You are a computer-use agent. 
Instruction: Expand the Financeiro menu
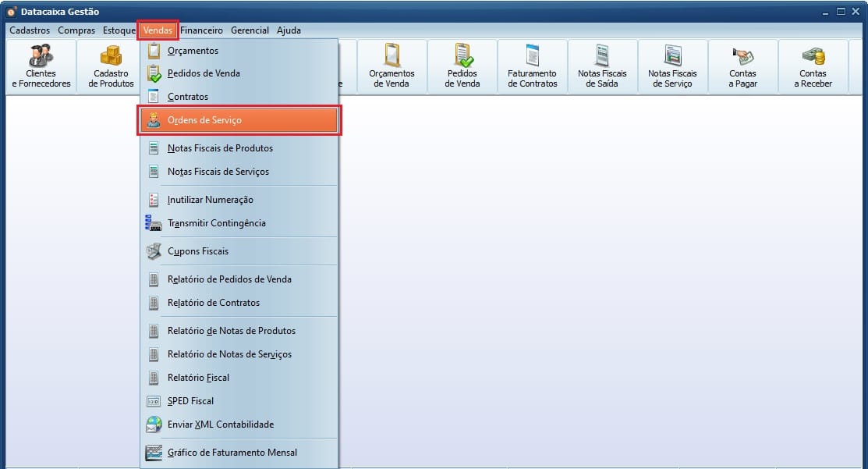(201, 30)
